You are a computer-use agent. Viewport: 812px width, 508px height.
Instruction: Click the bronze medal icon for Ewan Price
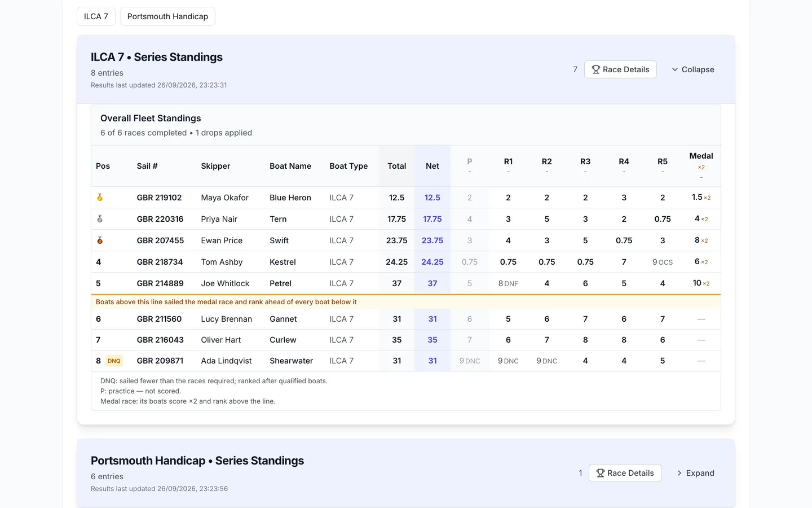click(x=100, y=240)
